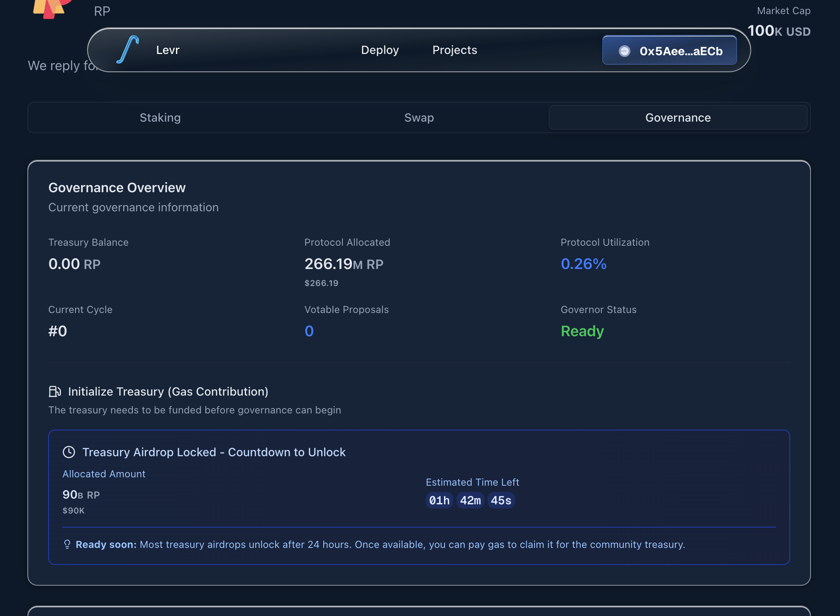Switch to the Swap tab

[419, 117]
